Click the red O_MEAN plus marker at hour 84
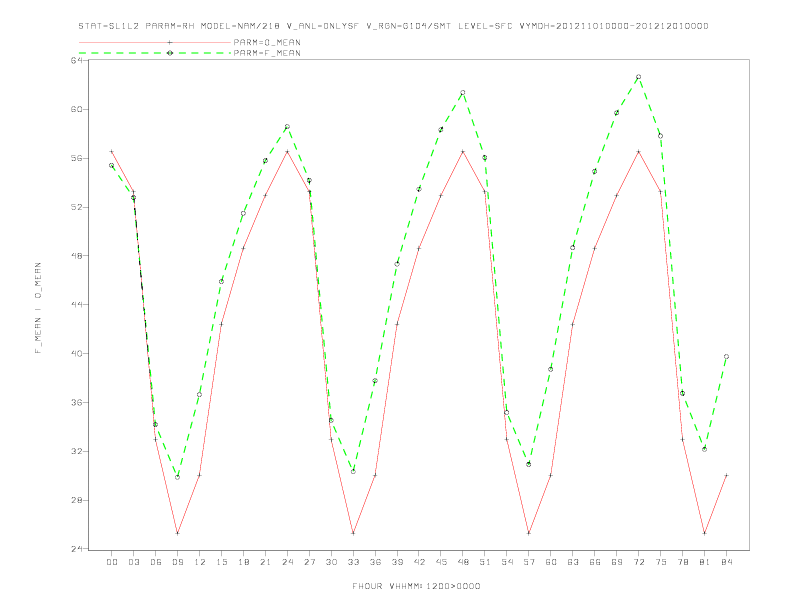This screenshot has height=612, width=792. click(x=726, y=475)
